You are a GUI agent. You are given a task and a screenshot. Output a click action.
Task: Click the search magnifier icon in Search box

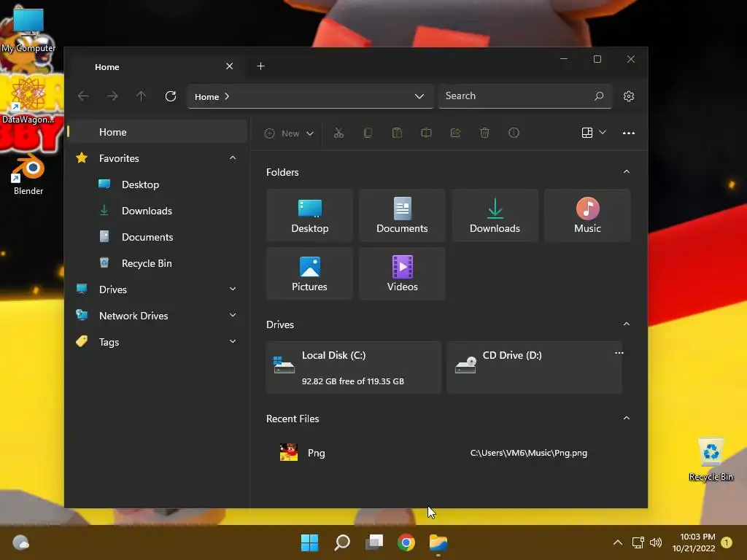pyautogui.click(x=599, y=96)
